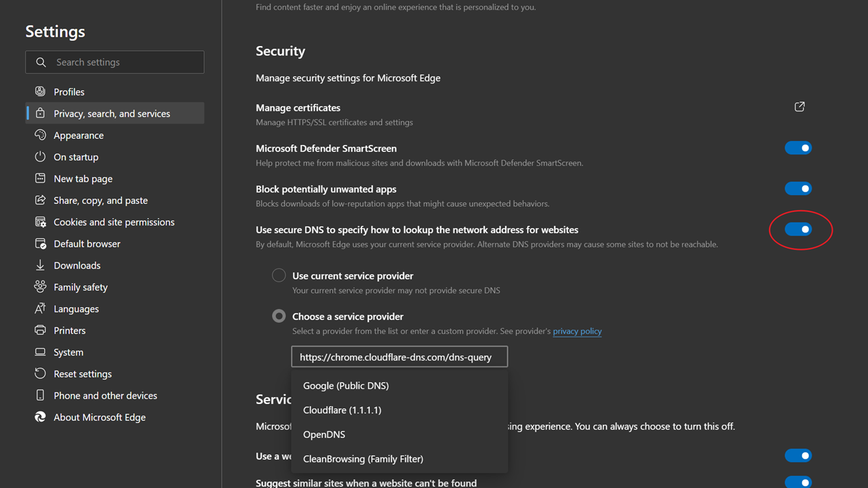Image resolution: width=868 pixels, height=488 pixels.
Task: Click the About Microsoft Edge logo icon
Action: (x=40, y=417)
